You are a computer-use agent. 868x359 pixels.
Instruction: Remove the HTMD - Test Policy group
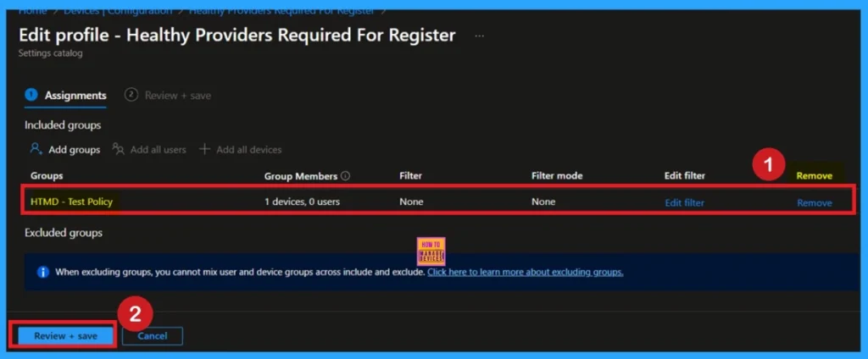[x=814, y=202]
